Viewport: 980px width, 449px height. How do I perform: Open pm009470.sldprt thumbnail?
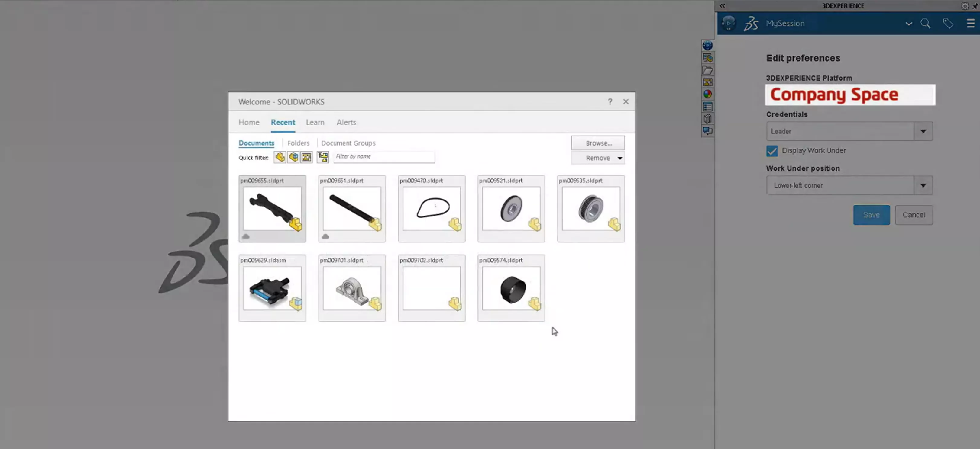pyautogui.click(x=432, y=208)
